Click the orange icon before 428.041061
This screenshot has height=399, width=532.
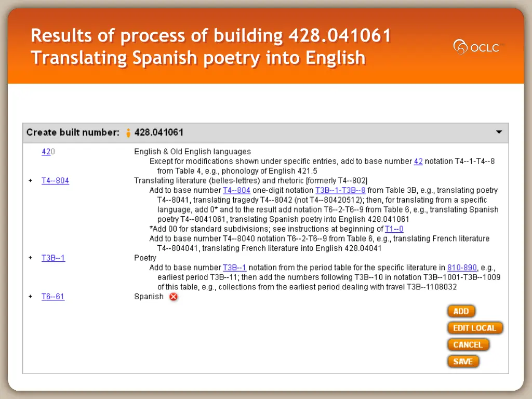point(128,133)
